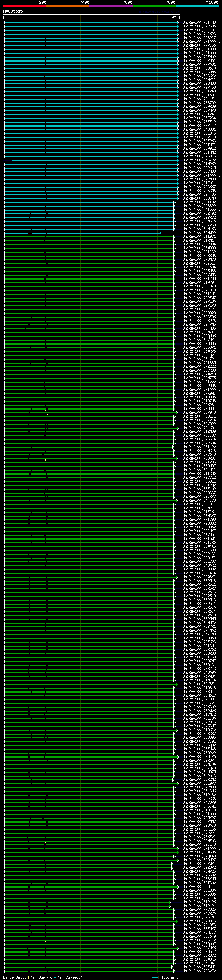Click hit label UniRef100_B8BJN0
The height and width of the screenshot is (980, 222).
[199, 198]
